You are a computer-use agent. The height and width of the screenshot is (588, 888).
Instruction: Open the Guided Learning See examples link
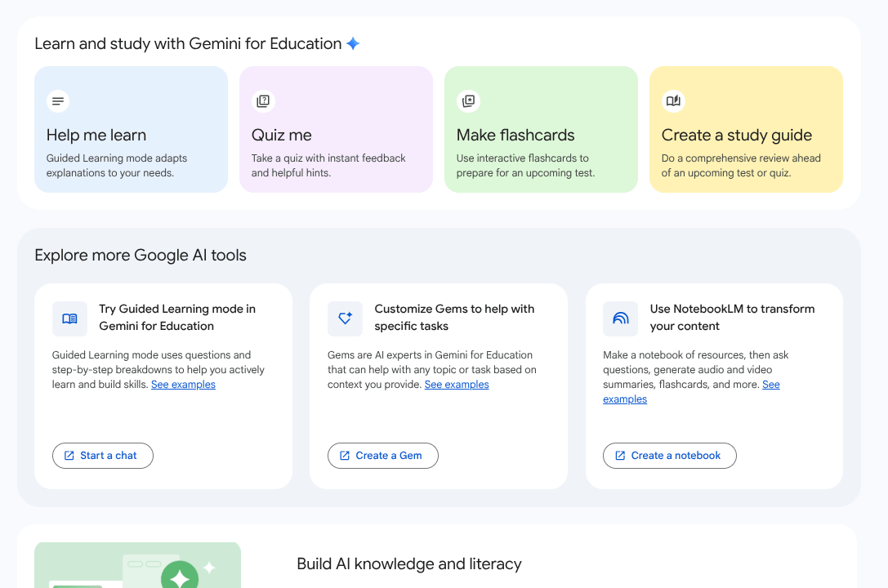[183, 384]
